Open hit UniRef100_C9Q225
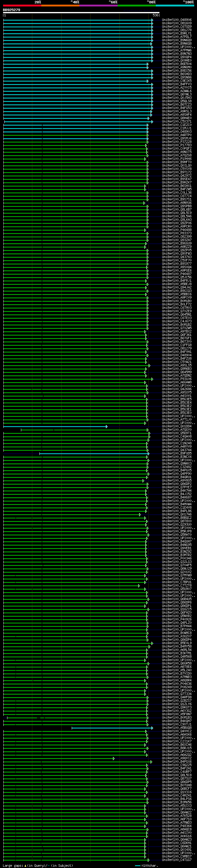 177,765
